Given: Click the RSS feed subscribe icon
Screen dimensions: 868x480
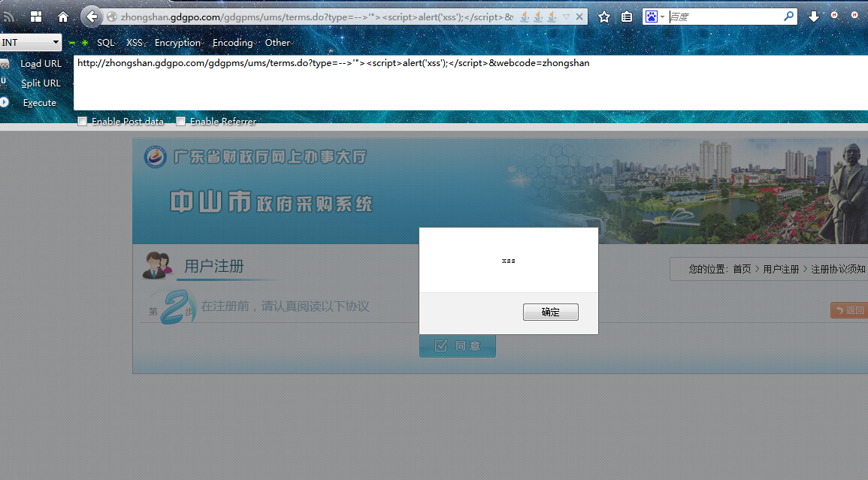Looking at the screenshot, I should point(8,17).
